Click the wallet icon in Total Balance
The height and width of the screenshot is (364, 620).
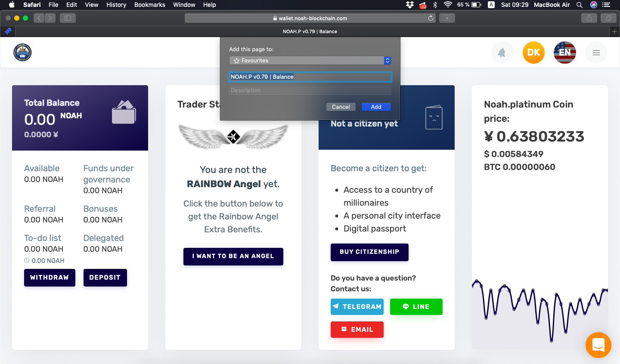[x=124, y=112]
